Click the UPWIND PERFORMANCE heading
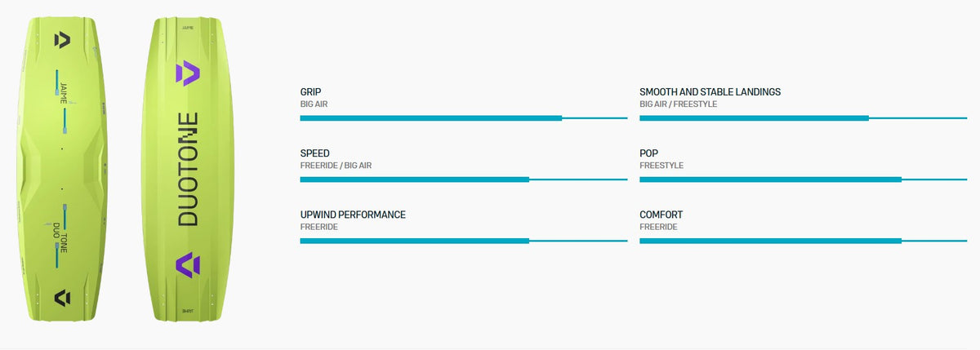Viewport: 980px width, 350px height. coord(353,215)
